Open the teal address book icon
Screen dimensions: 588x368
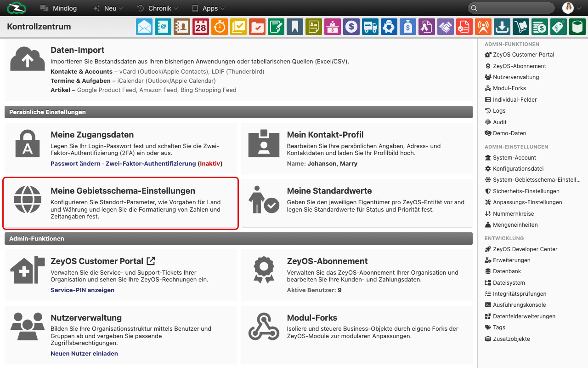tap(163, 27)
